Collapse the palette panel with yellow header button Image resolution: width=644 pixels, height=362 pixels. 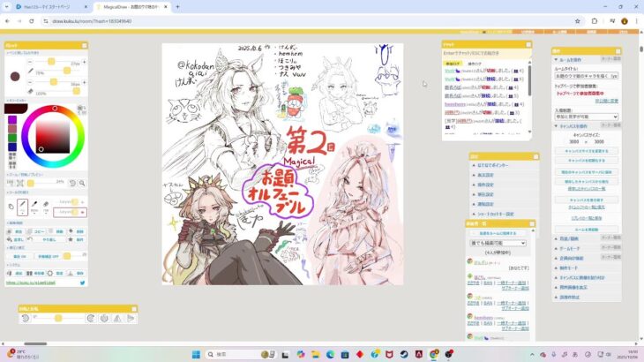[85, 44]
